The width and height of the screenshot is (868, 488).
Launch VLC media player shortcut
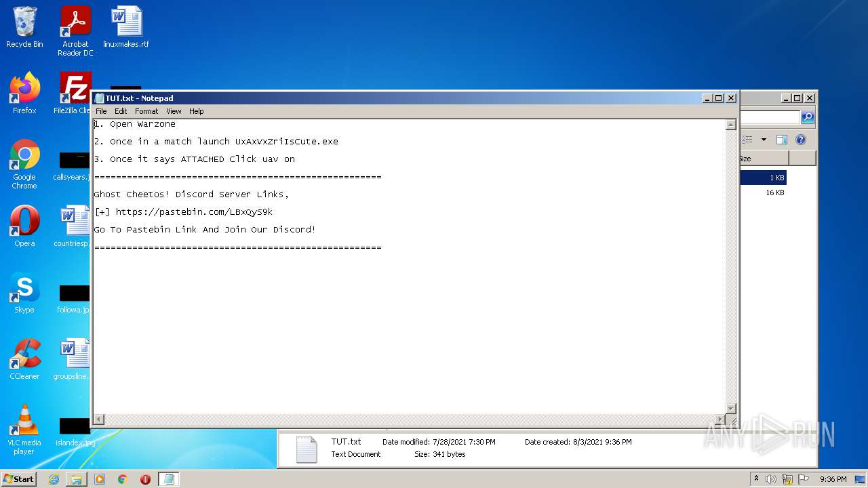click(24, 430)
